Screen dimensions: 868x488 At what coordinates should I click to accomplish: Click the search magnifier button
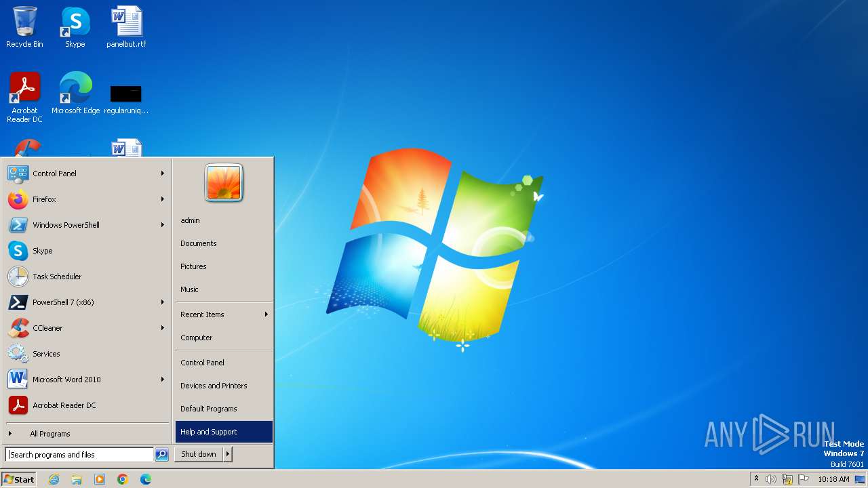161,455
